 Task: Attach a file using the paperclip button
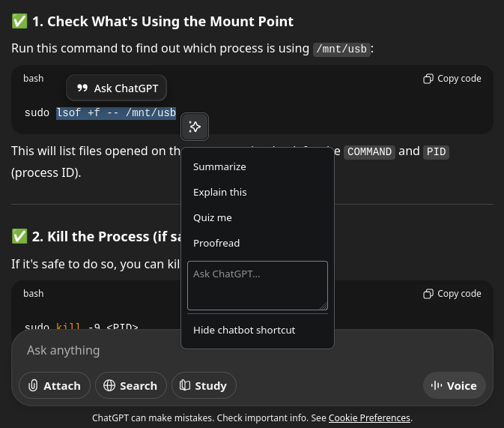(55, 385)
